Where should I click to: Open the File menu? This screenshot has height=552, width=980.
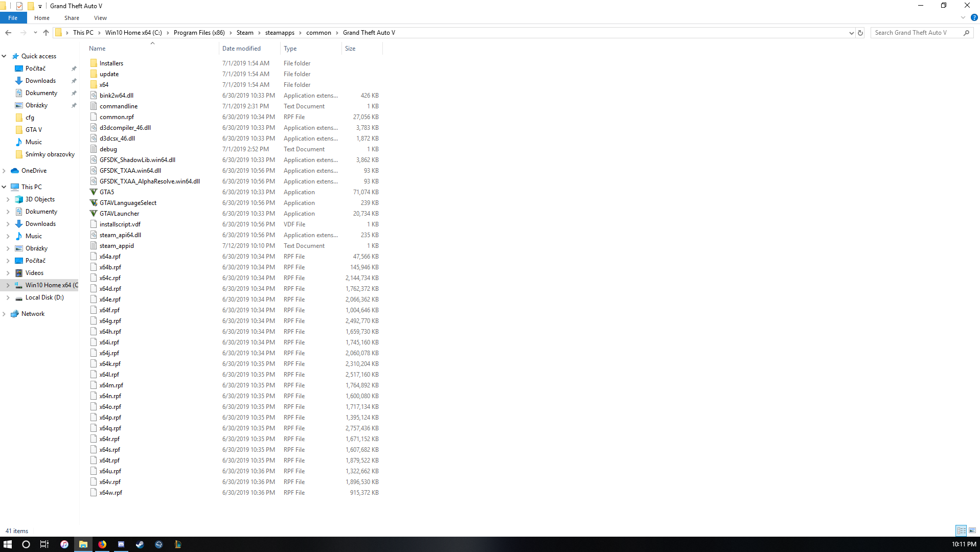click(13, 18)
